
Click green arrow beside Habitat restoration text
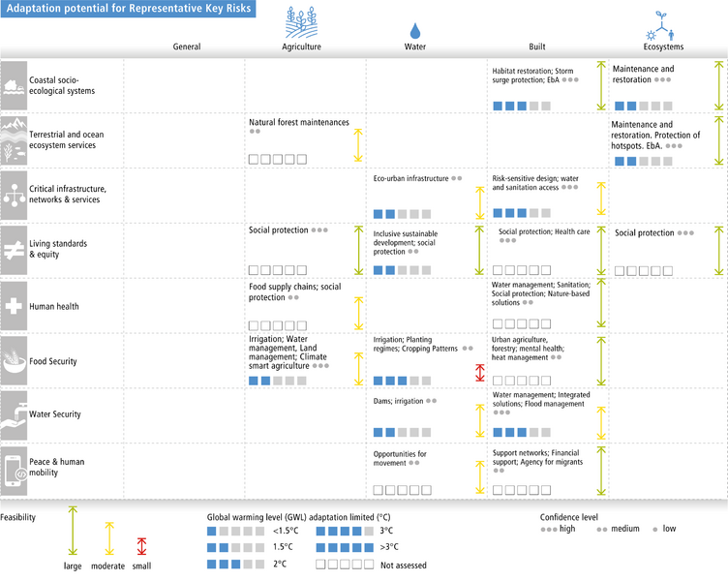pyautogui.click(x=601, y=86)
